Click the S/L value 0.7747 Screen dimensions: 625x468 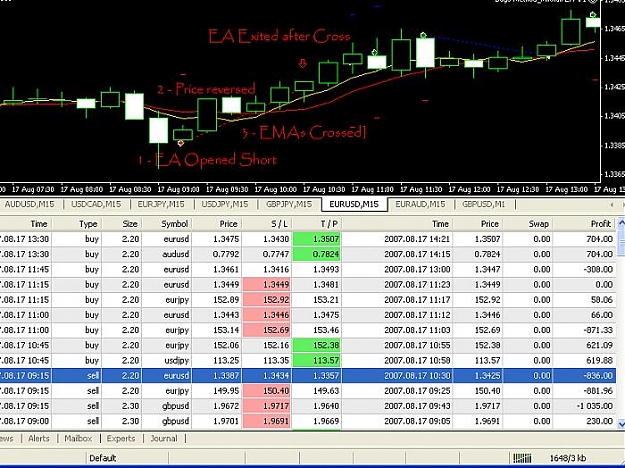click(276, 254)
